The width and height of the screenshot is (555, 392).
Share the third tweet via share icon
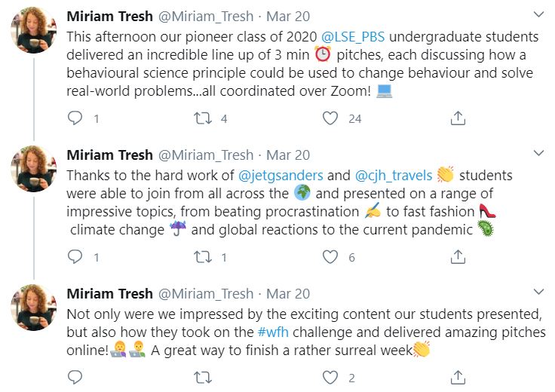pos(457,376)
